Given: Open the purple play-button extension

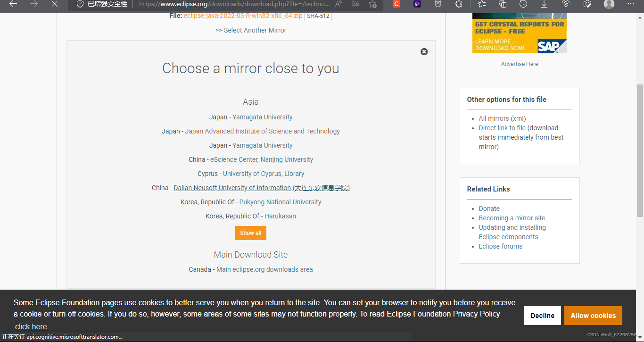Looking at the screenshot, I should pos(417,4).
